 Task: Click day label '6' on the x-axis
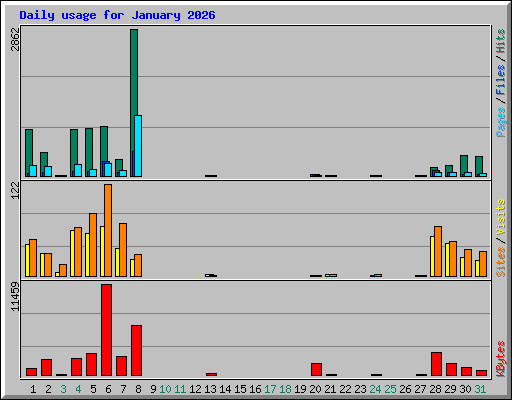[x=108, y=389]
